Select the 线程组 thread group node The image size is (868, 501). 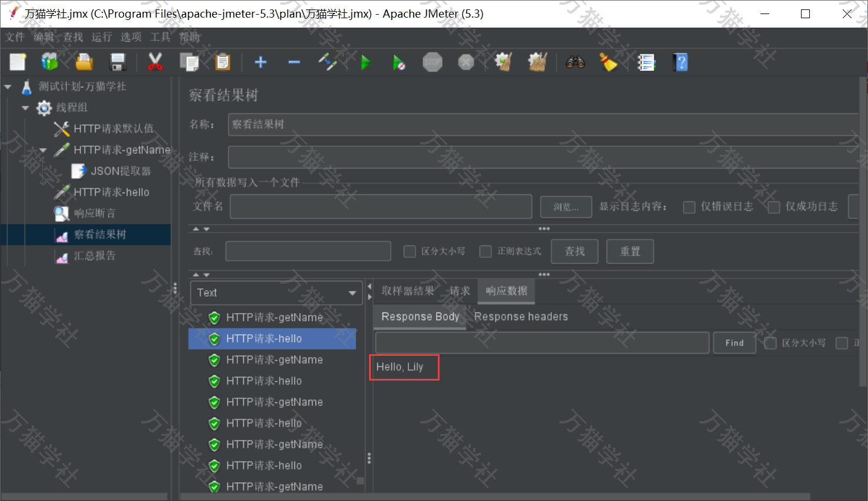pos(72,107)
